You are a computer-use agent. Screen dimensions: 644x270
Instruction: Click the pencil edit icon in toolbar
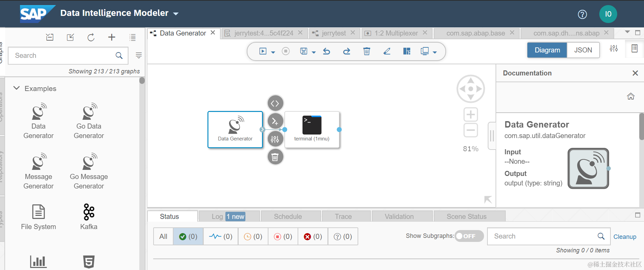pyautogui.click(x=387, y=51)
